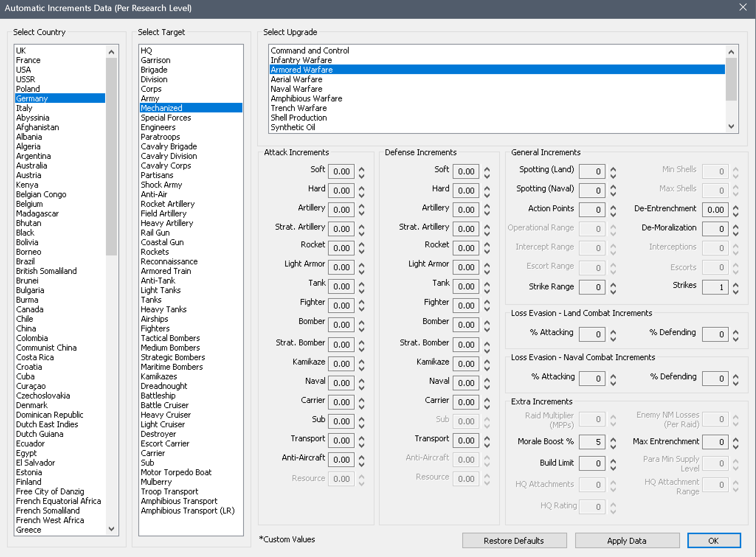Viewport: 756px width, 557px height.
Task: Confirm with the OK button
Action: click(714, 540)
